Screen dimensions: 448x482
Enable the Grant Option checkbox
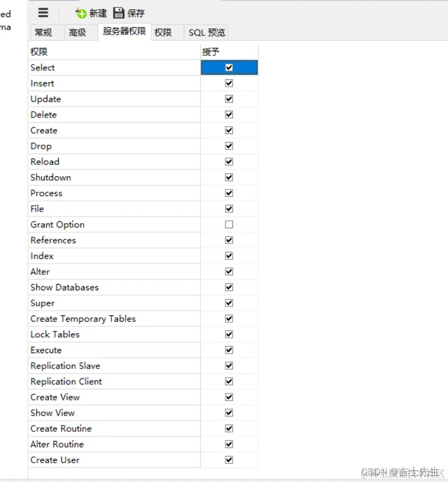pyautogui.click(x=229, y=224)
